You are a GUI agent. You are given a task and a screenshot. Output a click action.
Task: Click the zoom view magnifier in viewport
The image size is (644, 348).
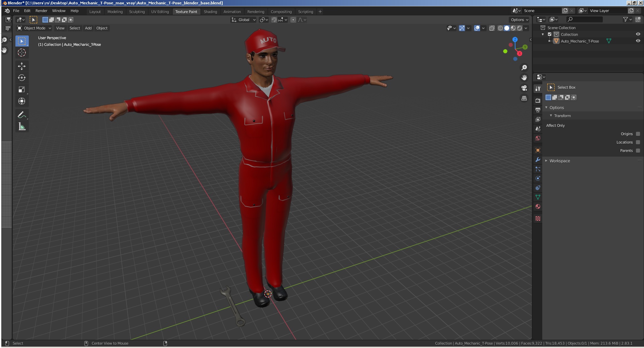(x=524, y=68)
